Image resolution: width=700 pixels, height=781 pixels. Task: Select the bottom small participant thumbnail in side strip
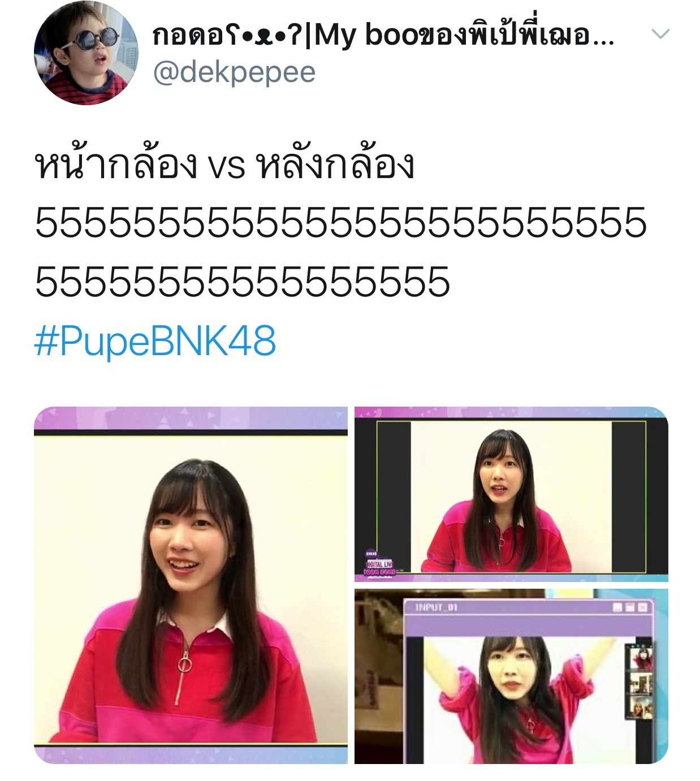pos(641,708)
